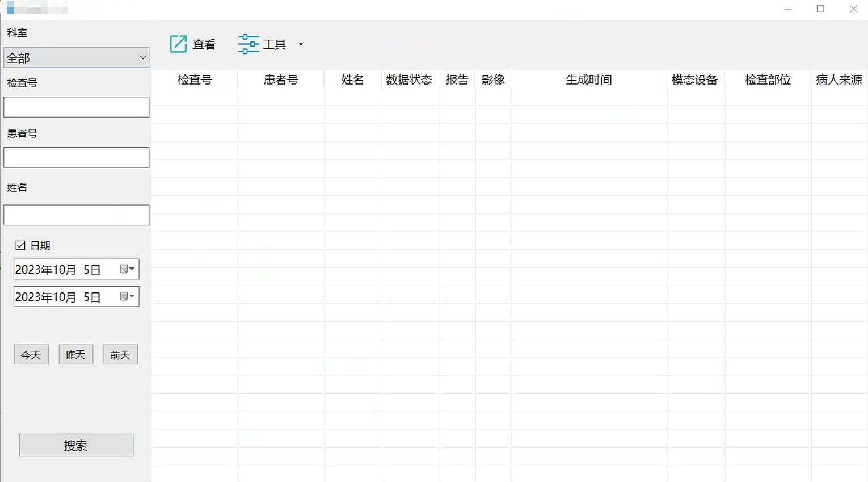The width and height of the screenshot is (868, 482).
Task: Click the 数据状态 column header
Action: (410, 79)
